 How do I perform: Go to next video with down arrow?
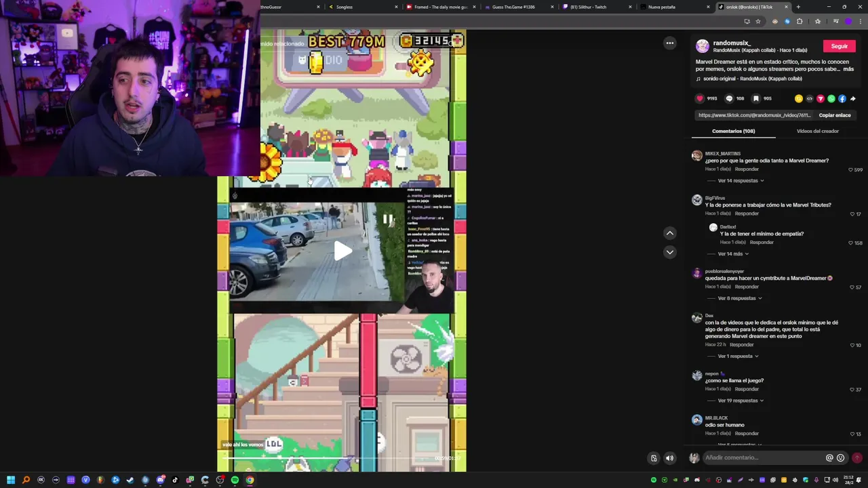tap(670, 251)
